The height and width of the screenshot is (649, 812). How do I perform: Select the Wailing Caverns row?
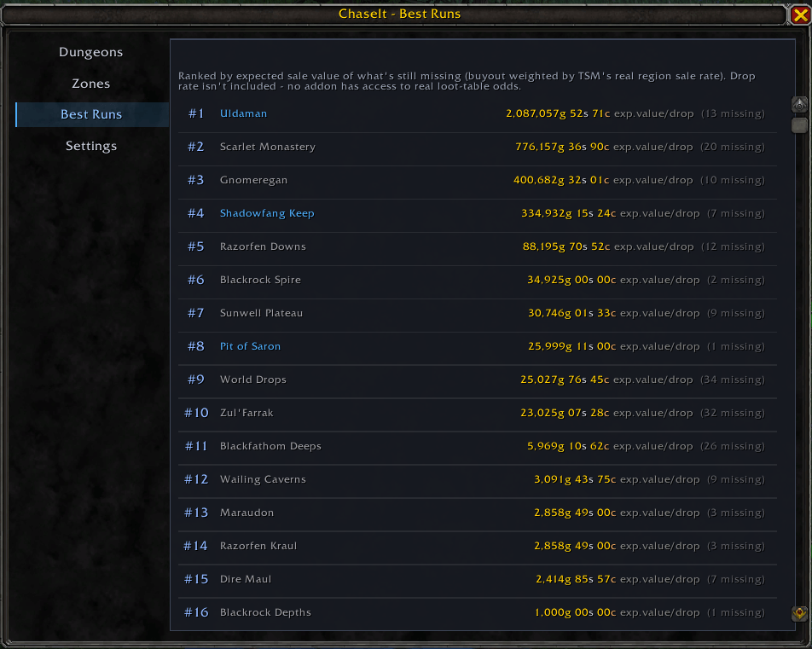click(477, 479)
